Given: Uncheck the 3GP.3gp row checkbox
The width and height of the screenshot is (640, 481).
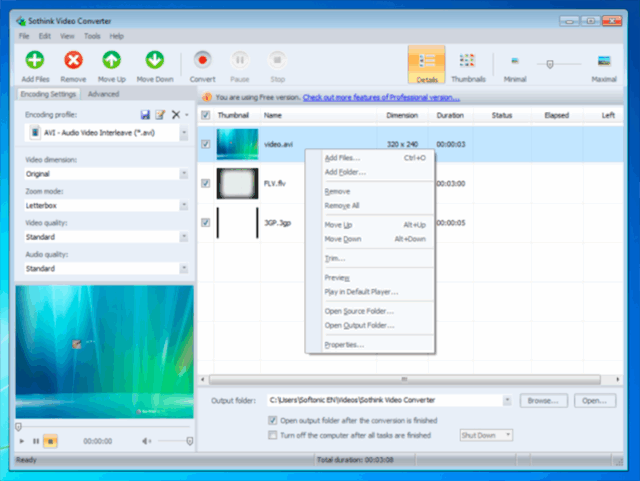Looking at the screenshot, I should pyautogui.click(x=206, y=223).
